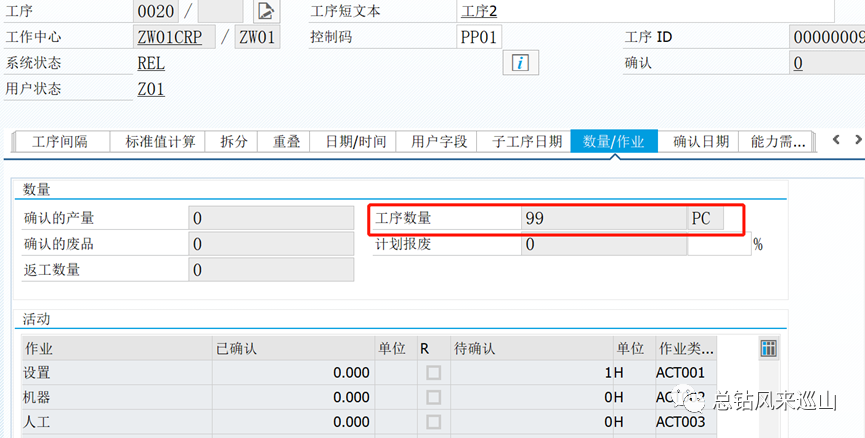Click the 工序 ID field
865x438 pixels.
pos(827,37)
